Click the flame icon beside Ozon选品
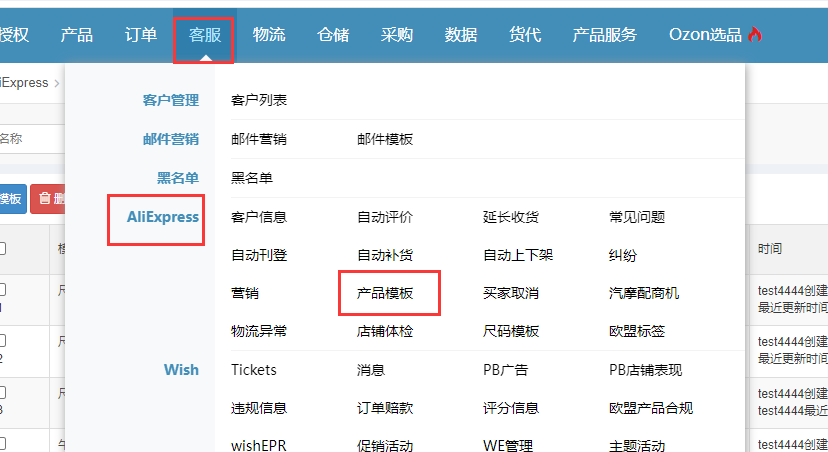 tap(755, 34)
